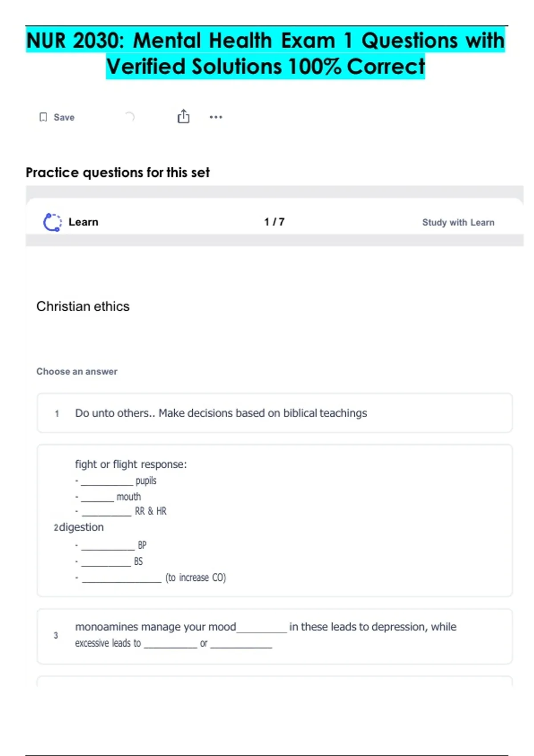Screen dimensions: 534x756
Task: Click the 'Practice questions for this set' heading
Action: pos(117,173)
